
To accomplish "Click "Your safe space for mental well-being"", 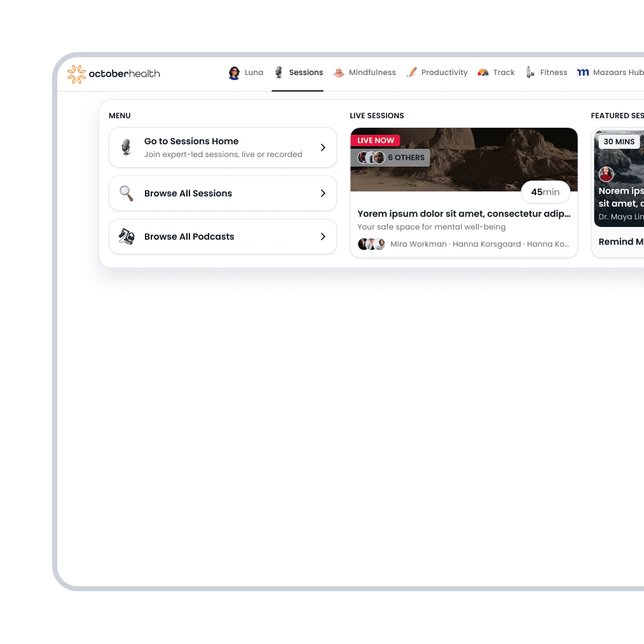I will tap(431, 227).
